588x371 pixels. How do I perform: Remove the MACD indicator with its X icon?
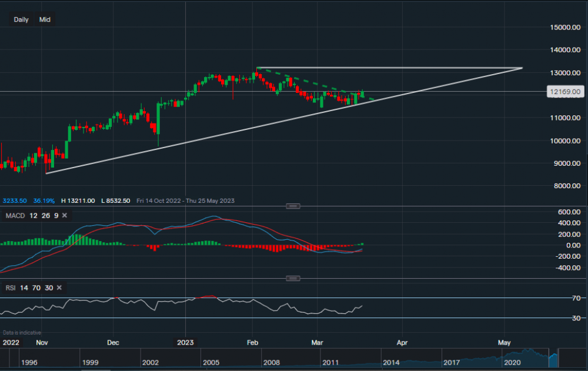coord(65,216)
